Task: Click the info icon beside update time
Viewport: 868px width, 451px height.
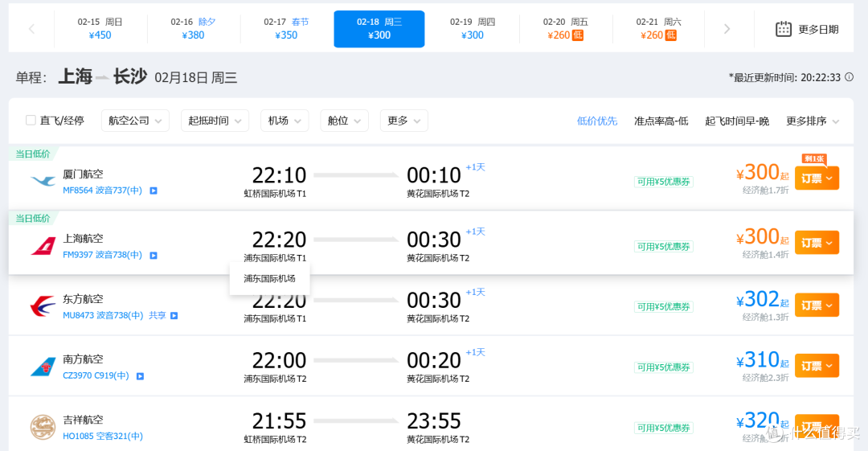Action: tap(850, 77)
